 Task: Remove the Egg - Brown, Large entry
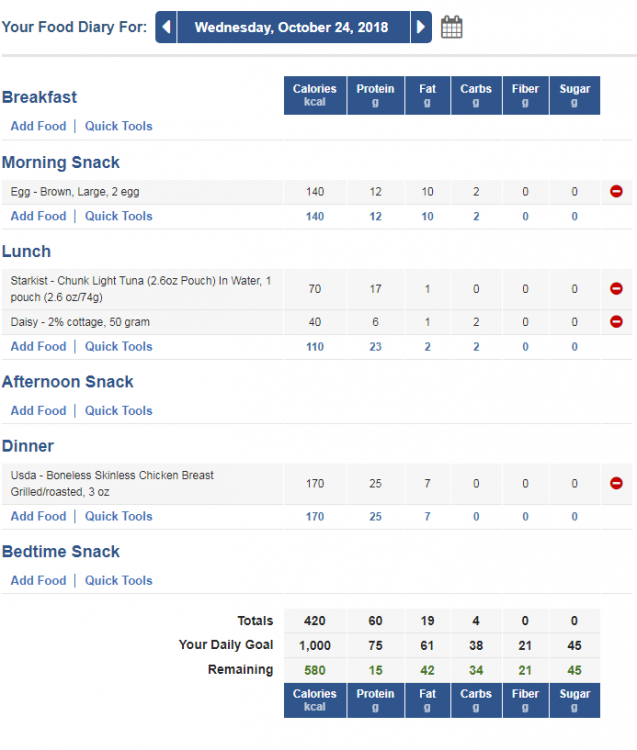[616, 192]
